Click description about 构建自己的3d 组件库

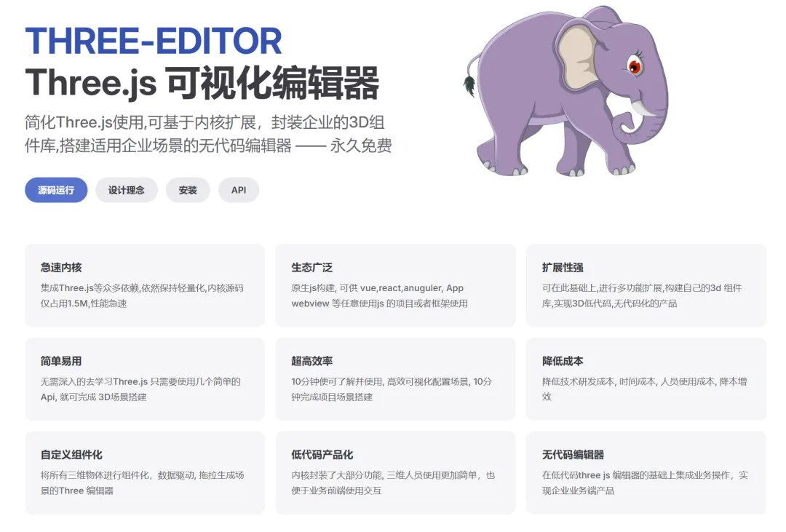(642, 295)
